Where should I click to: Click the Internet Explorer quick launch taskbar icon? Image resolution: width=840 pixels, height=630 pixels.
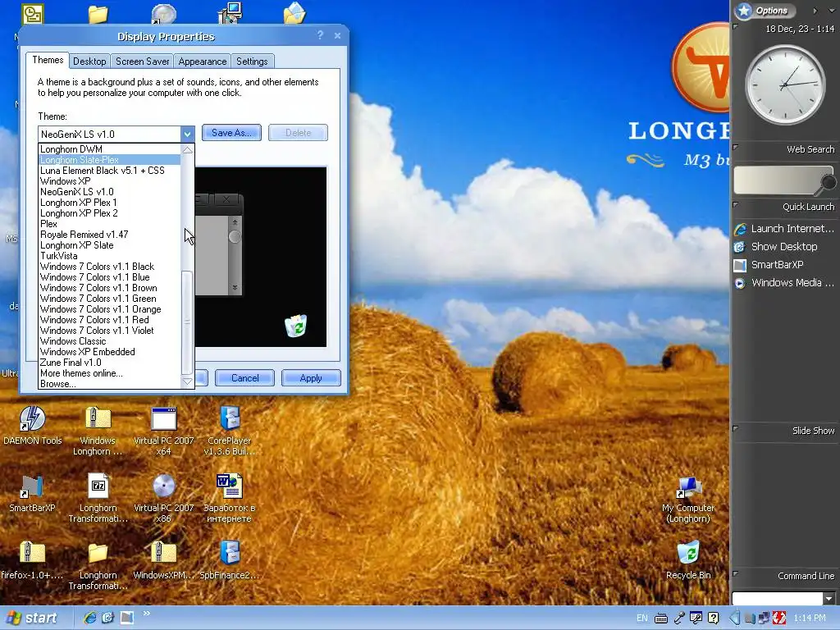click(90, 618)
